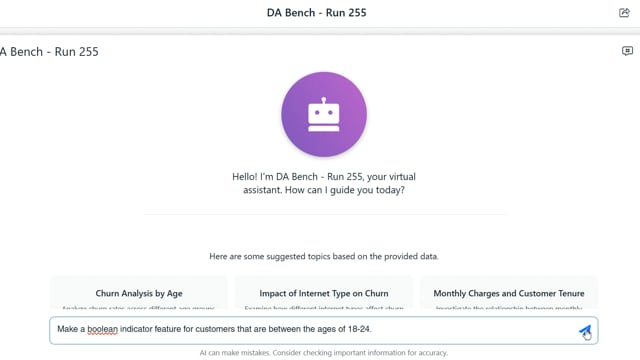This screenshot has height=360, width=640.
Task: Select the Churn Analysis by Age suggestion
Action: [x=139, y=293]
